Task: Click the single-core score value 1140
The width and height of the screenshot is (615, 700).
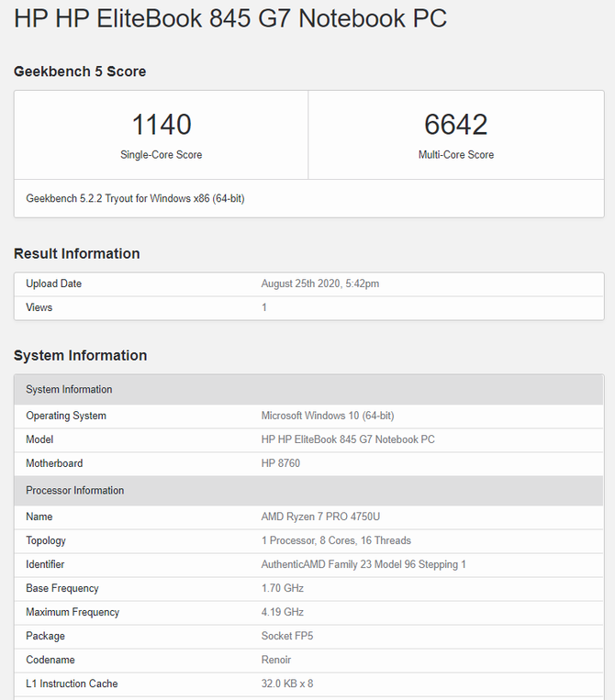Action: 162,124
